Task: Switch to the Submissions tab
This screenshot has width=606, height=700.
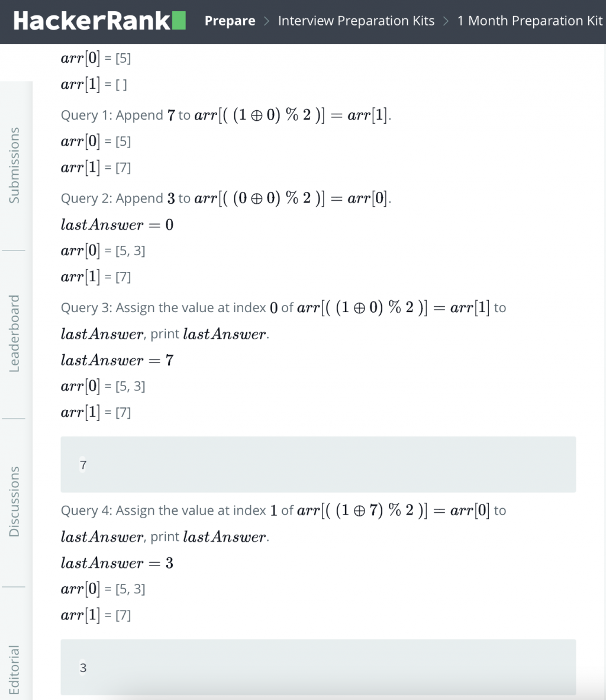Action: [14, 166]
